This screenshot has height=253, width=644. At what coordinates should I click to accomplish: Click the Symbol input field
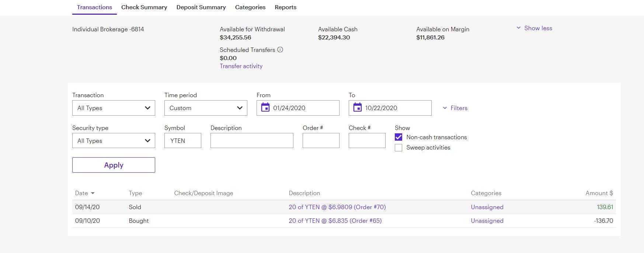(183, 141)
